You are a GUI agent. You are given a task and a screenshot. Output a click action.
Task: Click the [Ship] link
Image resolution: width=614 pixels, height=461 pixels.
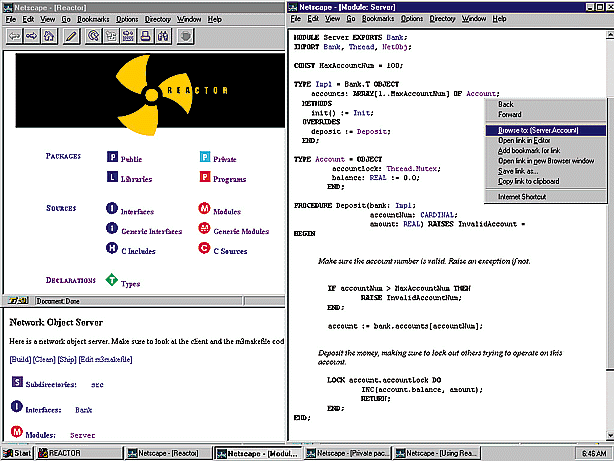tap(67, 359)
